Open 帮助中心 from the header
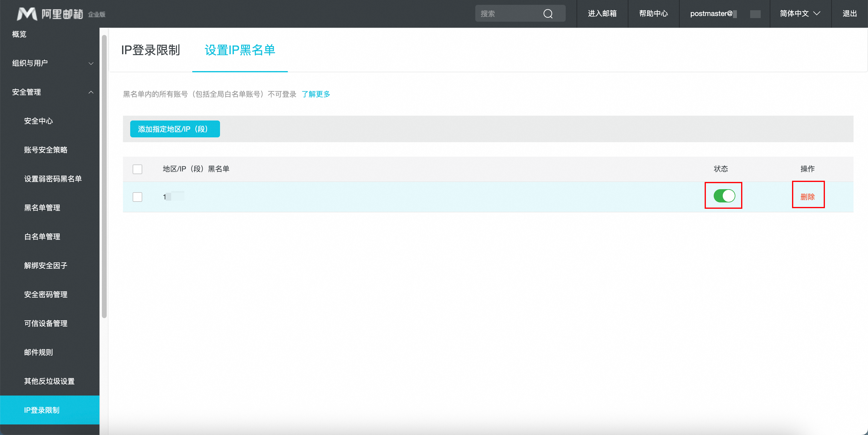 click(653, 14)
